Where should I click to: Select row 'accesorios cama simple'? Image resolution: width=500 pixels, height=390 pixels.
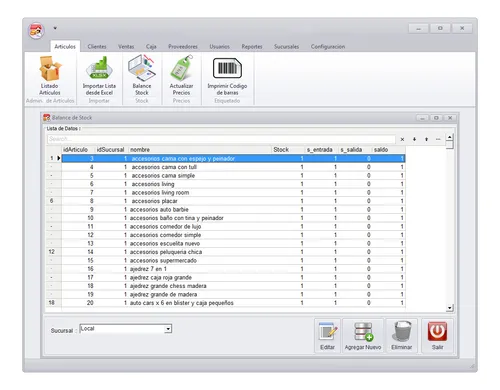[x=233, y=176]
